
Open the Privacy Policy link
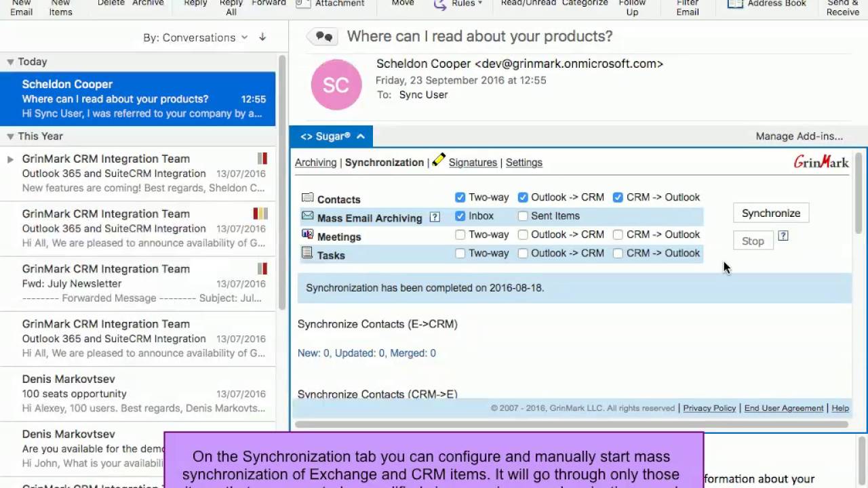[709, 408]
